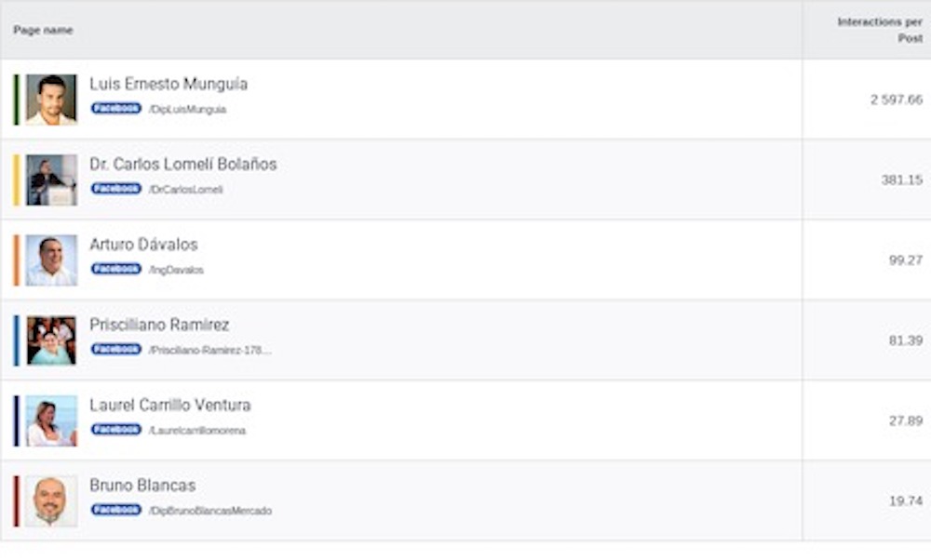
Task: Open Laurel Carrillo Ventura profile picture
Action: [x=51, y=420]
